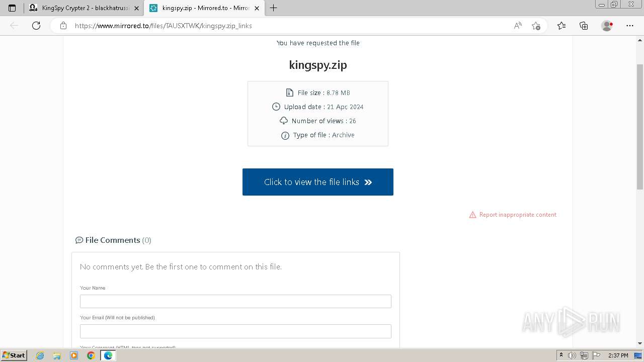Show hidden system tray icons
This screenshot has width=644, height=362.
[561, 355]
